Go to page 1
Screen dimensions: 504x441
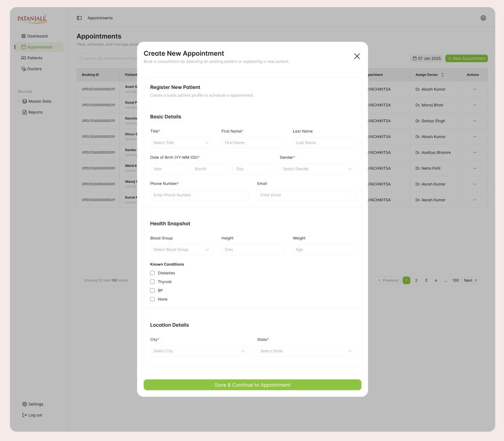pos(406,280)
